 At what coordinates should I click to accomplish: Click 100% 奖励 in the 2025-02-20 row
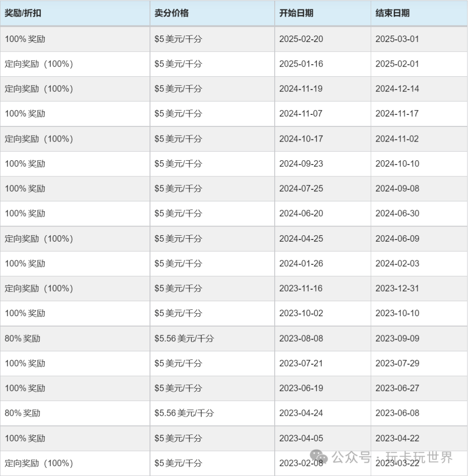pyautogui.click(x=25, y=39)
